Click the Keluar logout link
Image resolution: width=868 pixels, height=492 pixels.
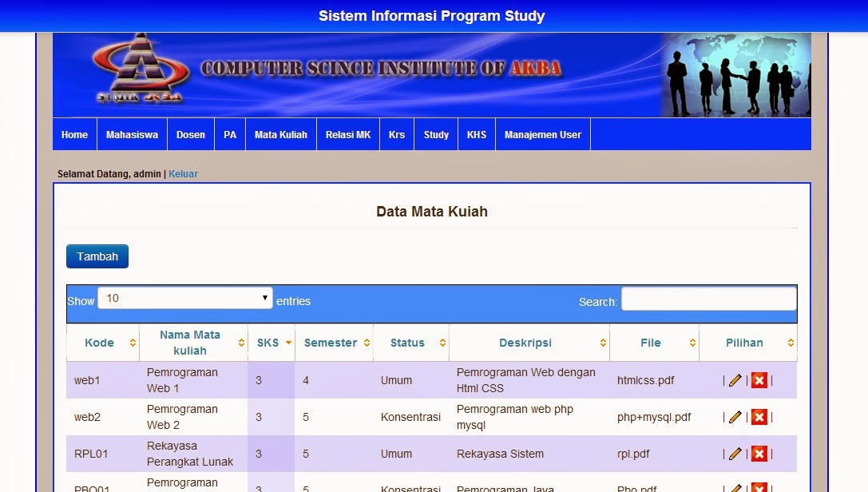click(183, 173)
